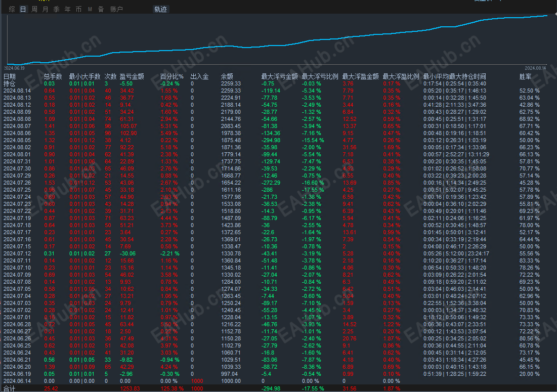Click the 总手数 column header
This screenshot has height=392, width=557.
53,76
